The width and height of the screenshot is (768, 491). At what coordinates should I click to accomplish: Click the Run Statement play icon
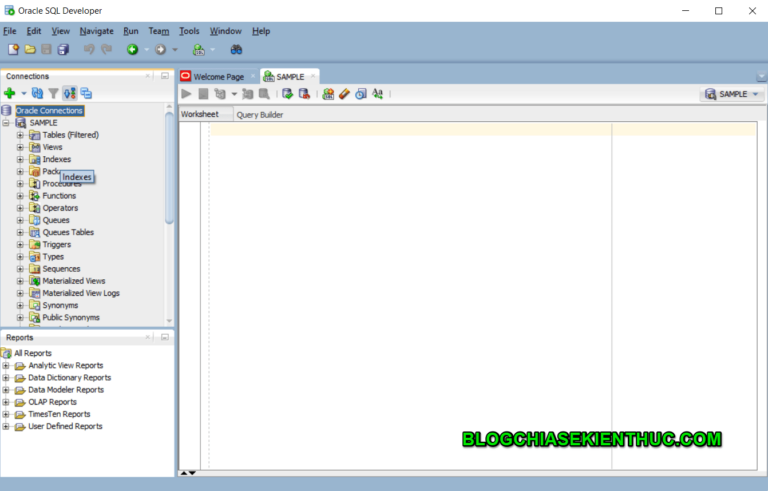[x=186, y=94]
